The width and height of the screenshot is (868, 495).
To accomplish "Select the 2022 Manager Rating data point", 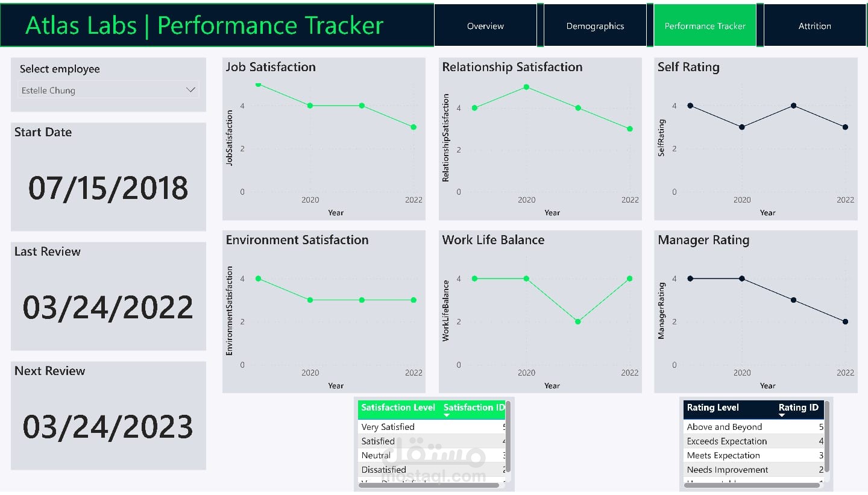I will tap(845, 321).
